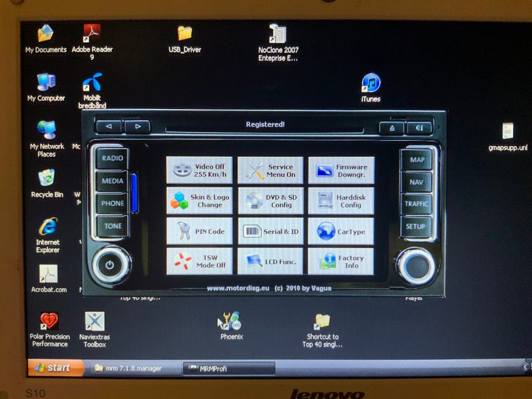Open the Naviextras Toolbox desktop icon
Viewport: 532px width, 399px height.
click(95, 330)
